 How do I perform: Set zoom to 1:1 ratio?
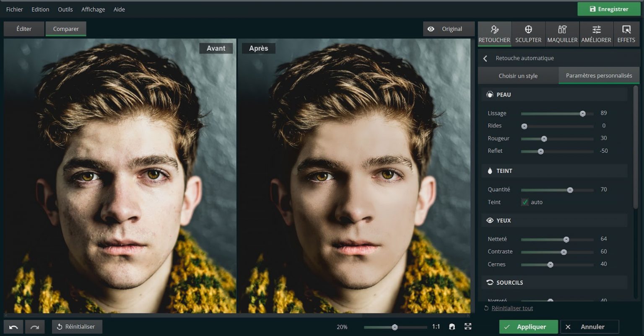point(436,326)
